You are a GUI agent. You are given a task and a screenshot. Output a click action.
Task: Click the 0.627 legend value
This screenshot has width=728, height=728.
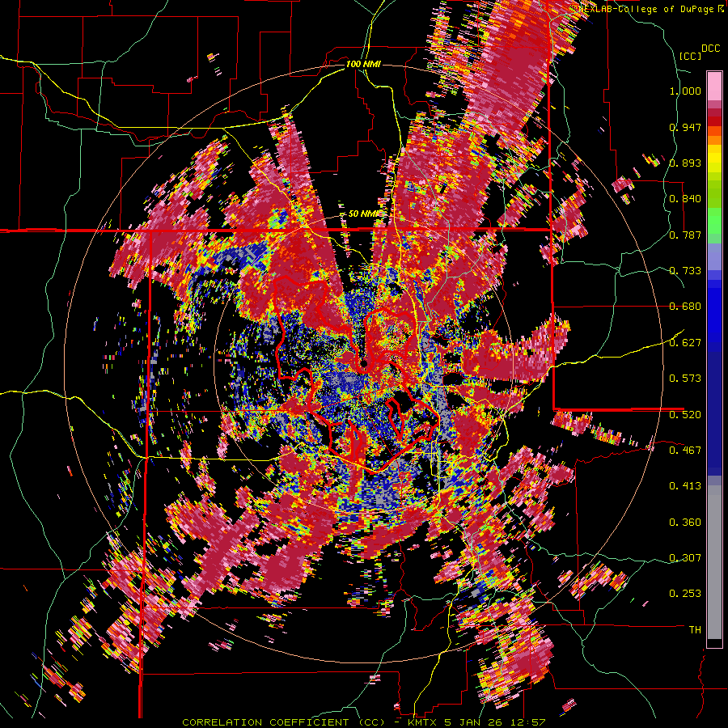click(685, 343)
